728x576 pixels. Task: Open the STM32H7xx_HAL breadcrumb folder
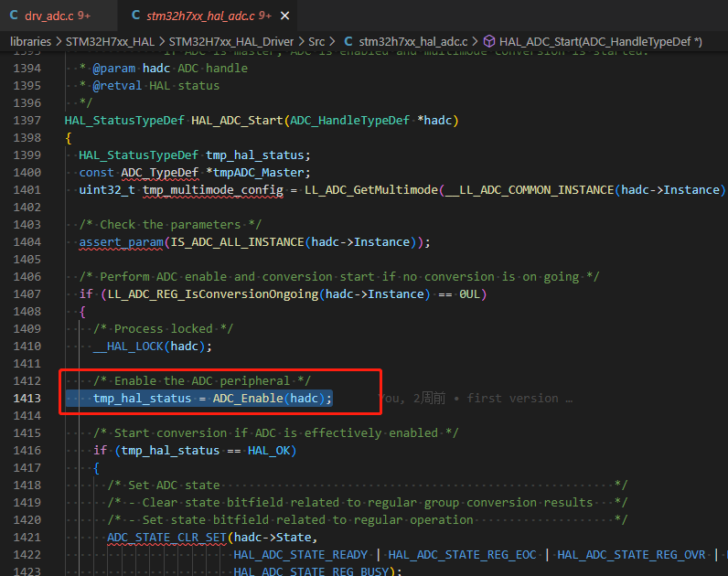110,42
